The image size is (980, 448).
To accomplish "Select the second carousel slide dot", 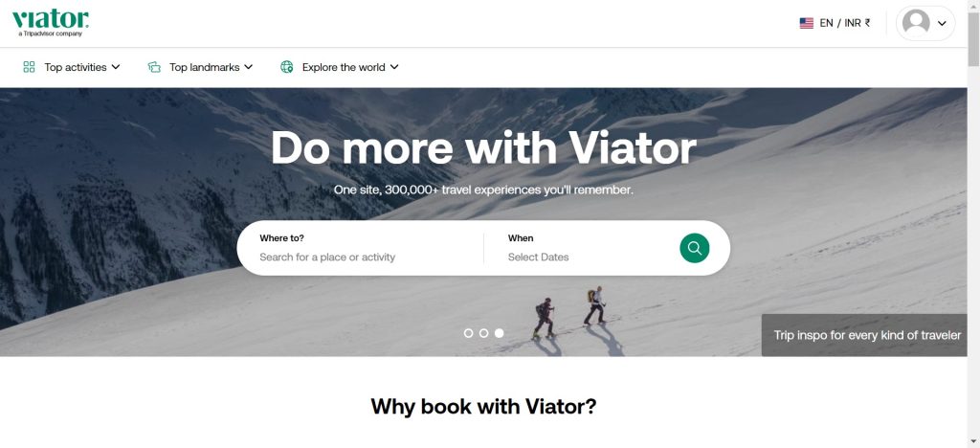I will (483, 333).
